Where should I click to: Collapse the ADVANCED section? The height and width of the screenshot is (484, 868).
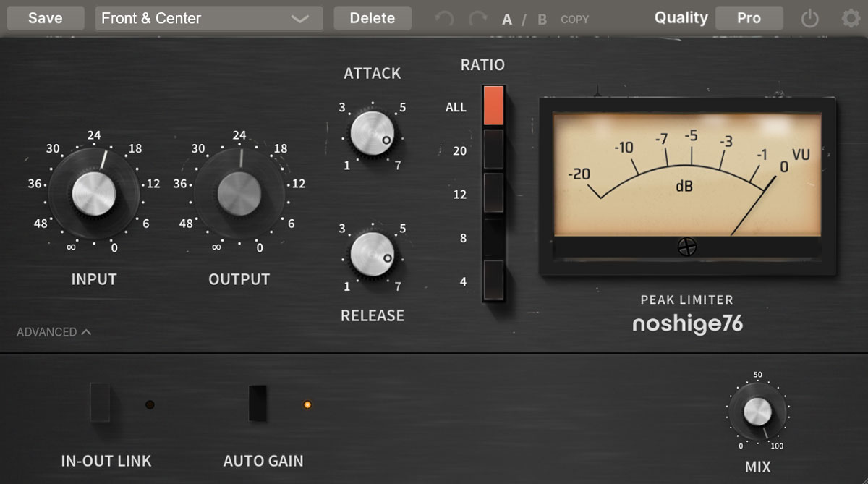[x=54, y=332]
